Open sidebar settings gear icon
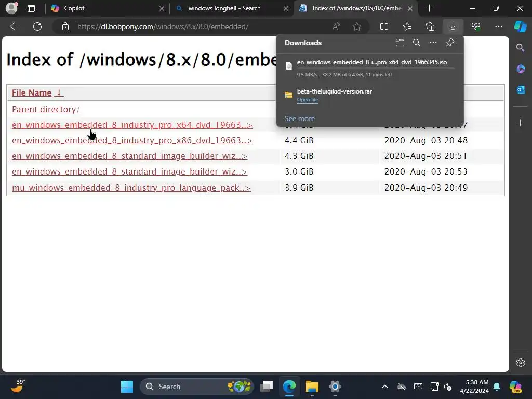Image resolution: width=532 pixels, height=399 pixels. click(521, 363)
